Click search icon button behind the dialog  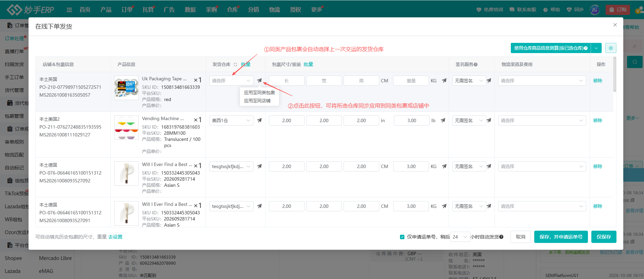click(634, 62)
